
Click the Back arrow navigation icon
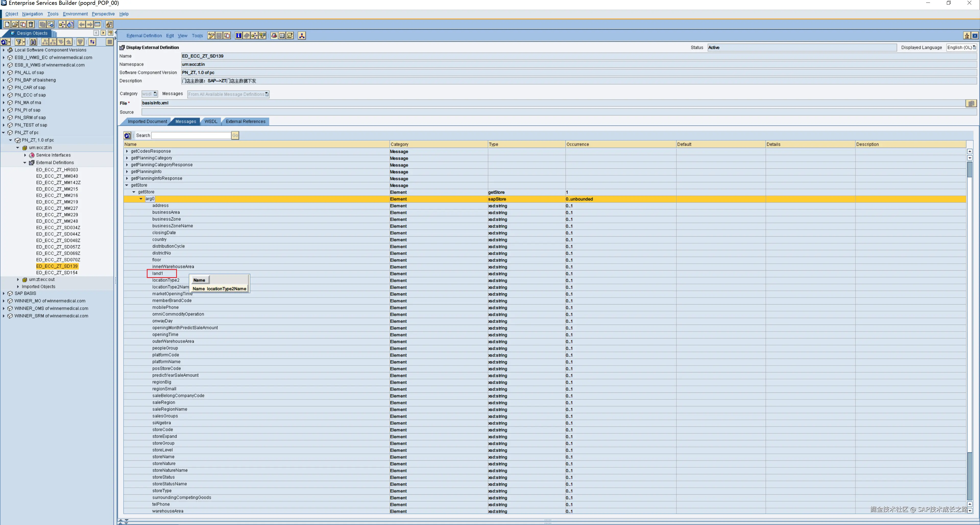(82, 24)
